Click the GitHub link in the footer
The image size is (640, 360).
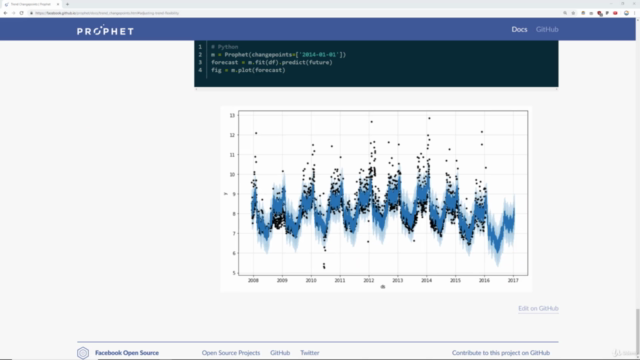pos(280,353)
